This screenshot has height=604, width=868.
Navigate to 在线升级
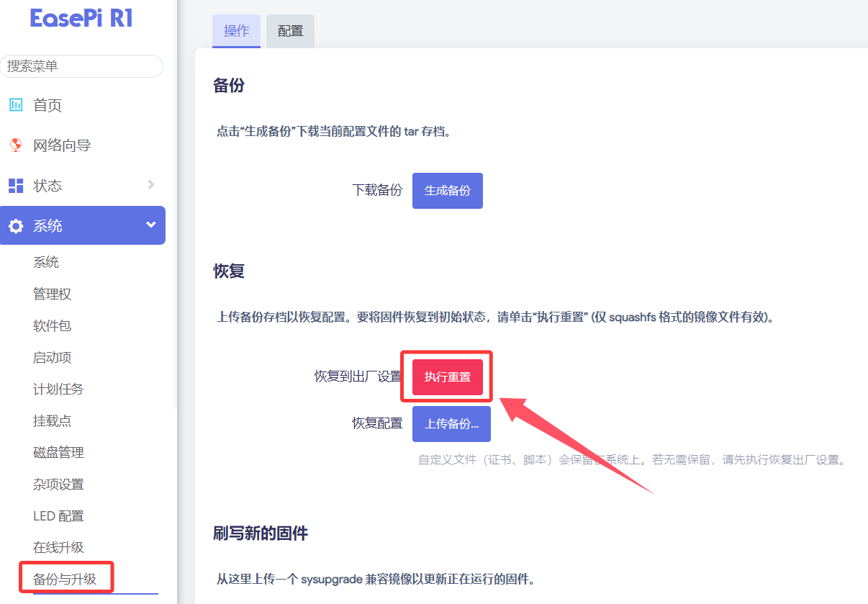click(x=58, y=548)
